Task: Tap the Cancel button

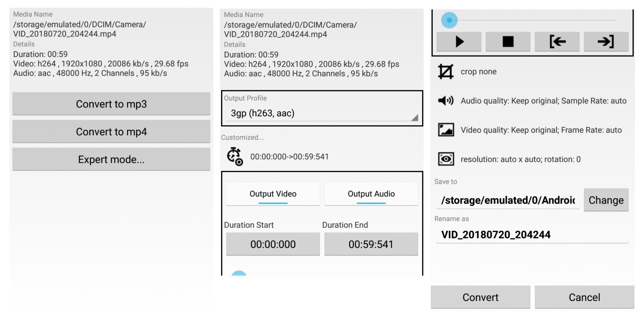Action: click(584, 297)
